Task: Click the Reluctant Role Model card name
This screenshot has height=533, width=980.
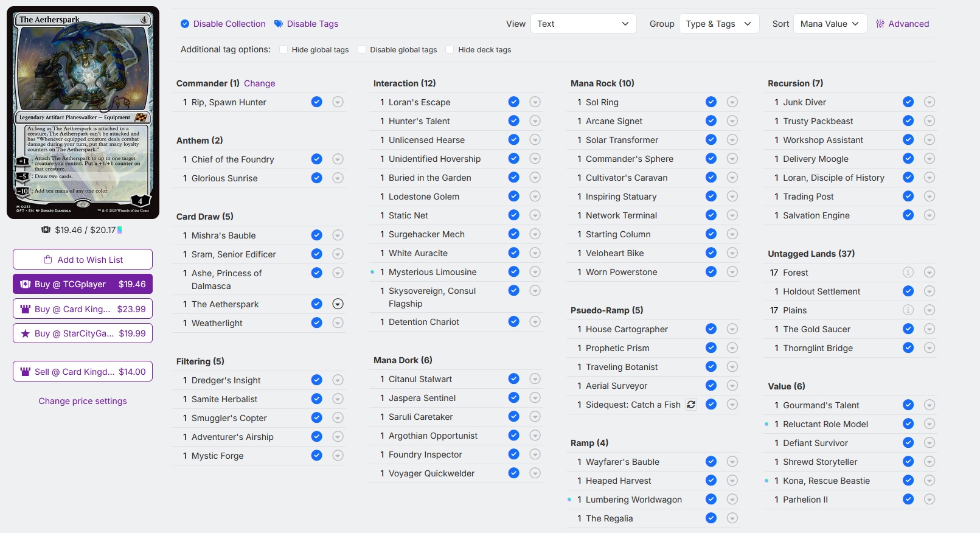Action: 825,424
